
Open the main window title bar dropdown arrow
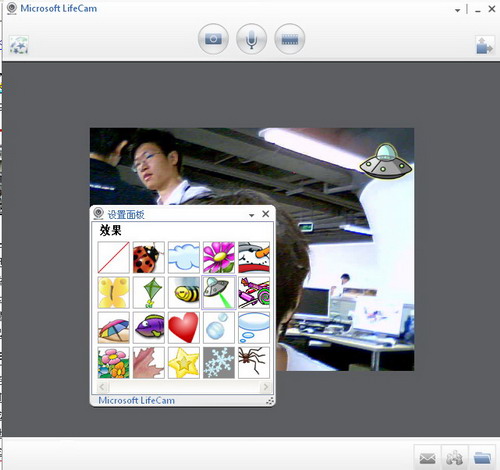[x=458, y=11]
